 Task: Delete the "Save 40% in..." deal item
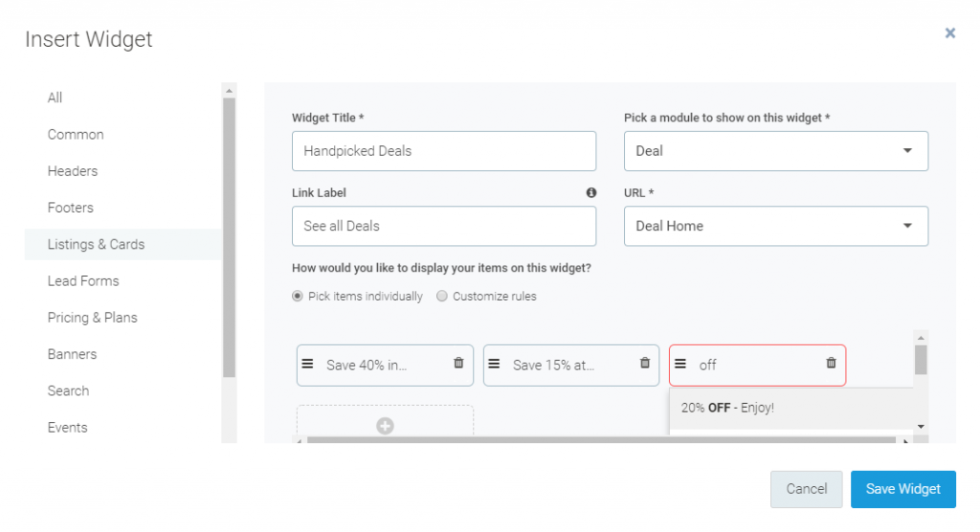point(458,364)
